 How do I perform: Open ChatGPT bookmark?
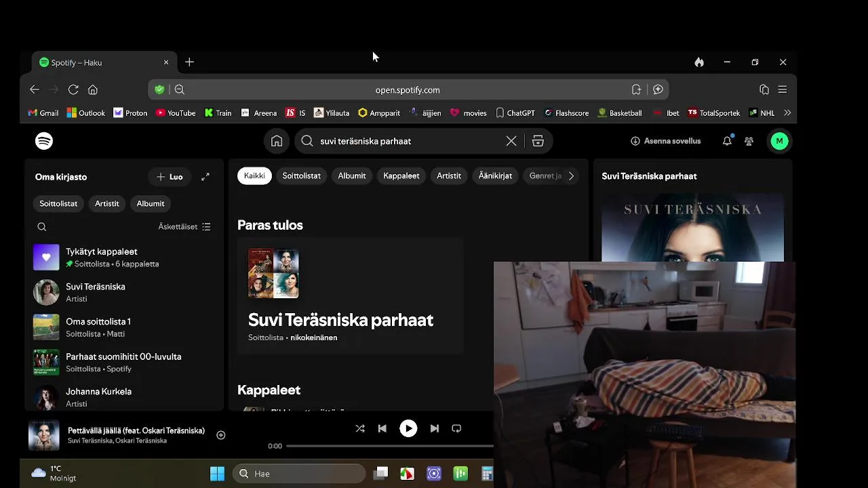pos(515,113)
